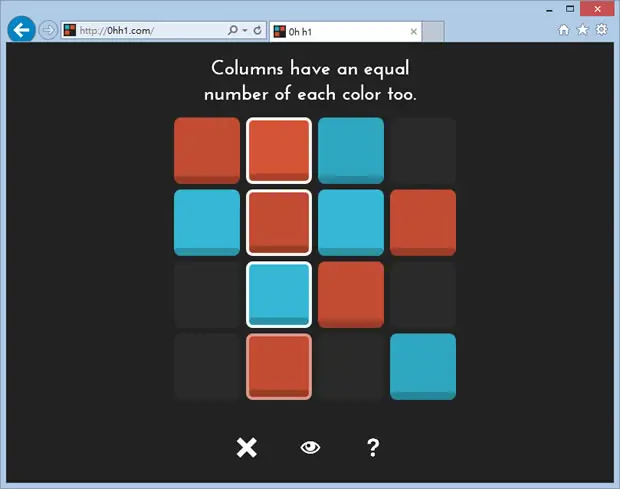Open browser settings gear icon
620x489 pixels.
click(601, 30)
